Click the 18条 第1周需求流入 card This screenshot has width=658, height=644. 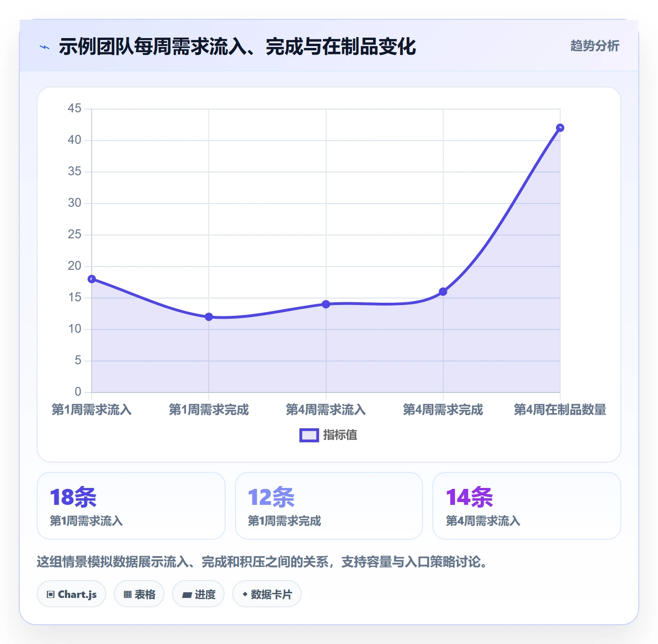131,506
